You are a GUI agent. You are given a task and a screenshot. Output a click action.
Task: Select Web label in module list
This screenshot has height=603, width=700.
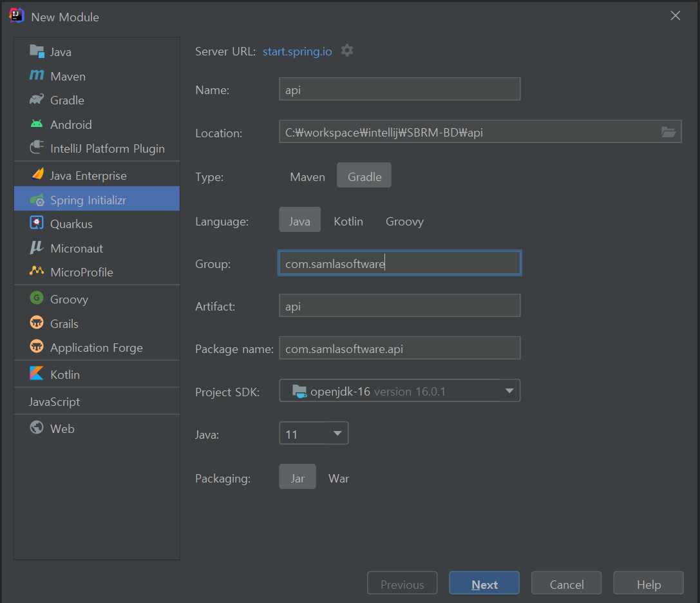coord(62,429)
